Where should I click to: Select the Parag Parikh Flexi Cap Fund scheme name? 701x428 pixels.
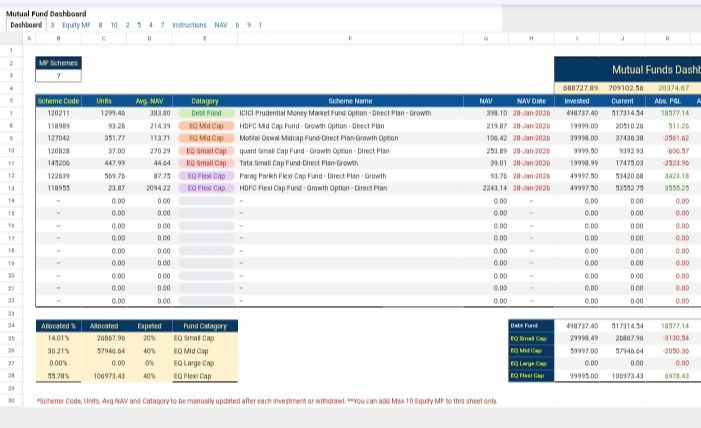tap(312, 176)
